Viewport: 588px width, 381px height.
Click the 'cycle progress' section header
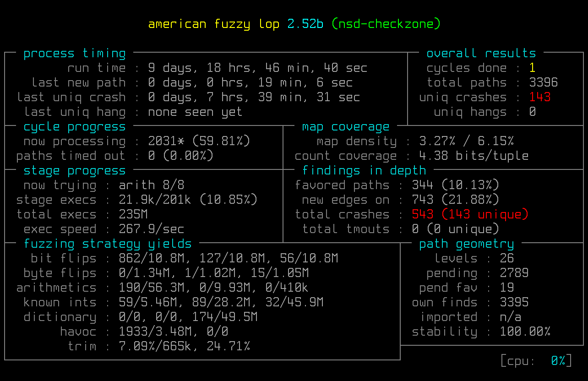tap(75, 127)
